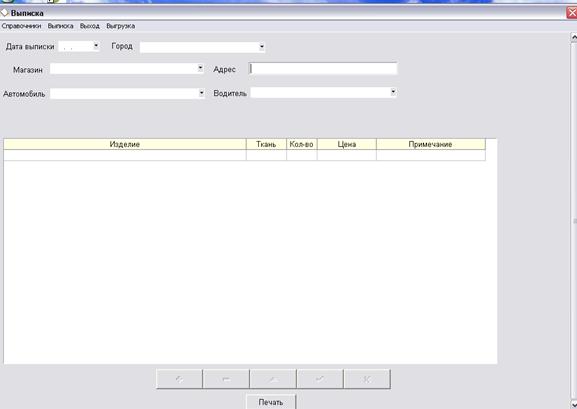577x409 pixels.
Task: Focus the Адрес input field
Action: (x=323, y=69)
